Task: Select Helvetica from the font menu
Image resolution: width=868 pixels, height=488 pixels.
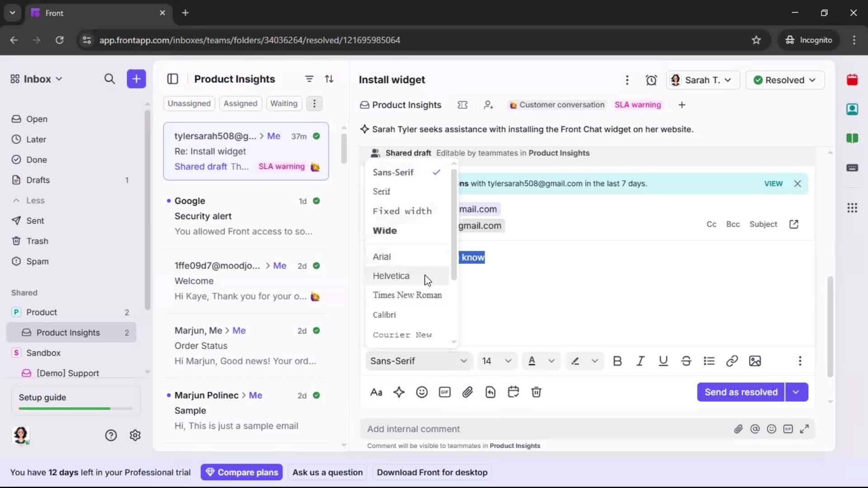Action: pos(392,276)
